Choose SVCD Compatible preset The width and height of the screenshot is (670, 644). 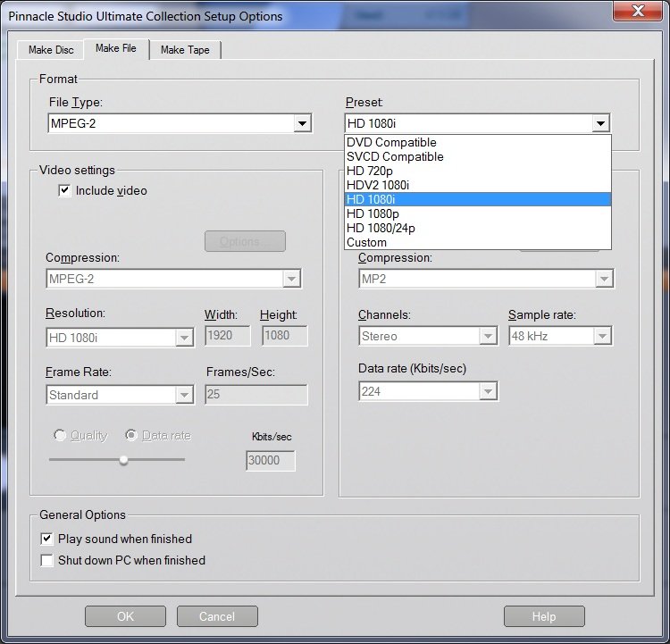coord(478,157)
